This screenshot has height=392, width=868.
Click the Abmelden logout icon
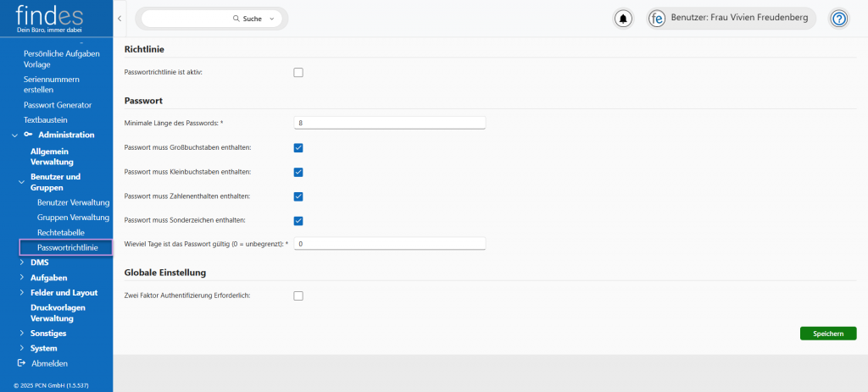[21, 363]
